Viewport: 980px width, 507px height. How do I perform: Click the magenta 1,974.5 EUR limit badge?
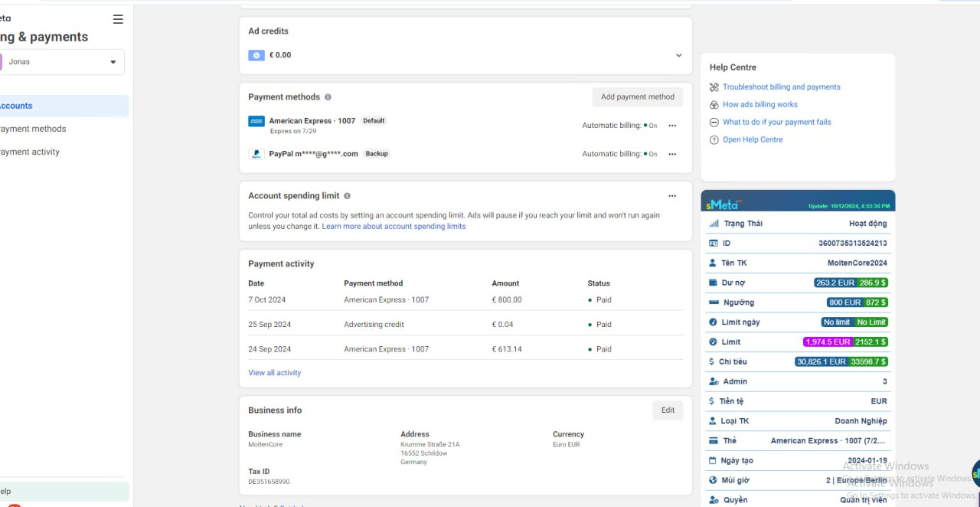pyautogui.click(x=828, y=342)
